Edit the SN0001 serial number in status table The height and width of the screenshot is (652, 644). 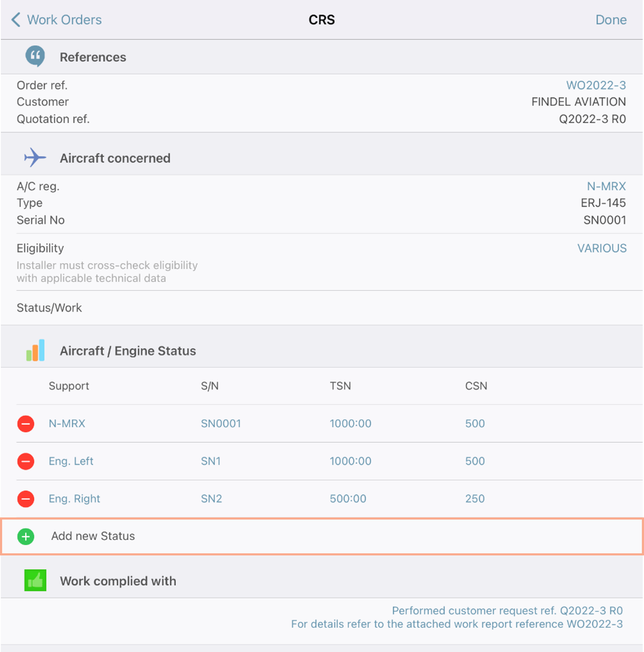221,423
